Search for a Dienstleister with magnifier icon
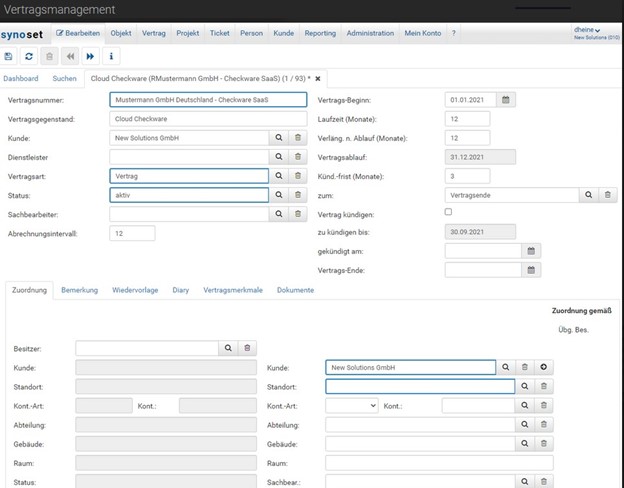The width and height of the screenshot is (624, 488). pos(279,157)
